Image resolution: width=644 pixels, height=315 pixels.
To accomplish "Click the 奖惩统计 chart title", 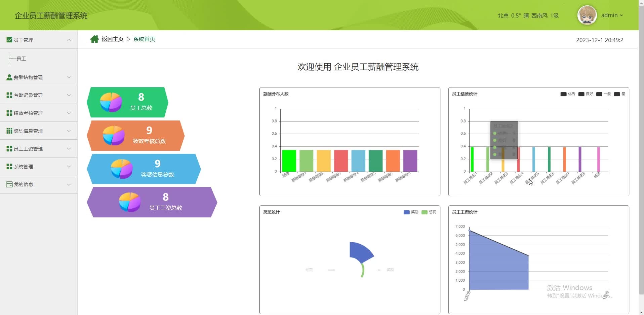I will (271, 212).
